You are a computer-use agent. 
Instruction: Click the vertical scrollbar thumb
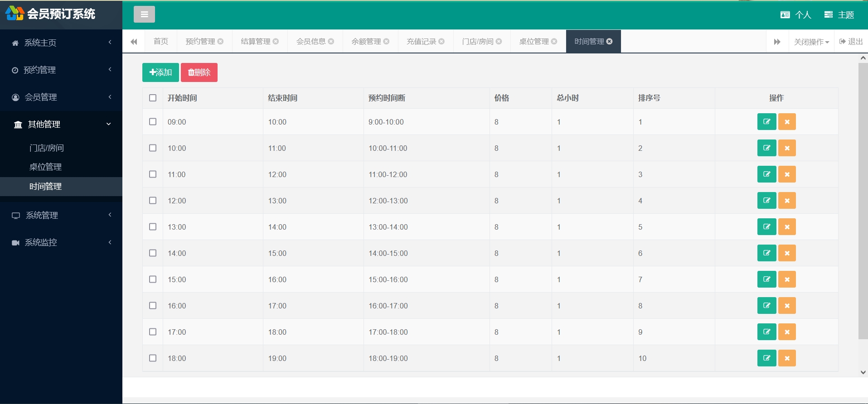tap(863, 201)
